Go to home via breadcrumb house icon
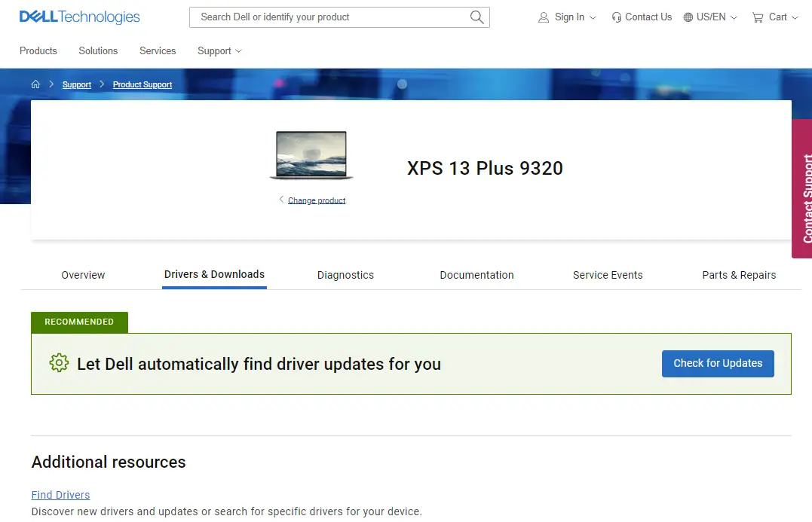The width and height of the screenshot is (812, 522). (x=35, y=84)
